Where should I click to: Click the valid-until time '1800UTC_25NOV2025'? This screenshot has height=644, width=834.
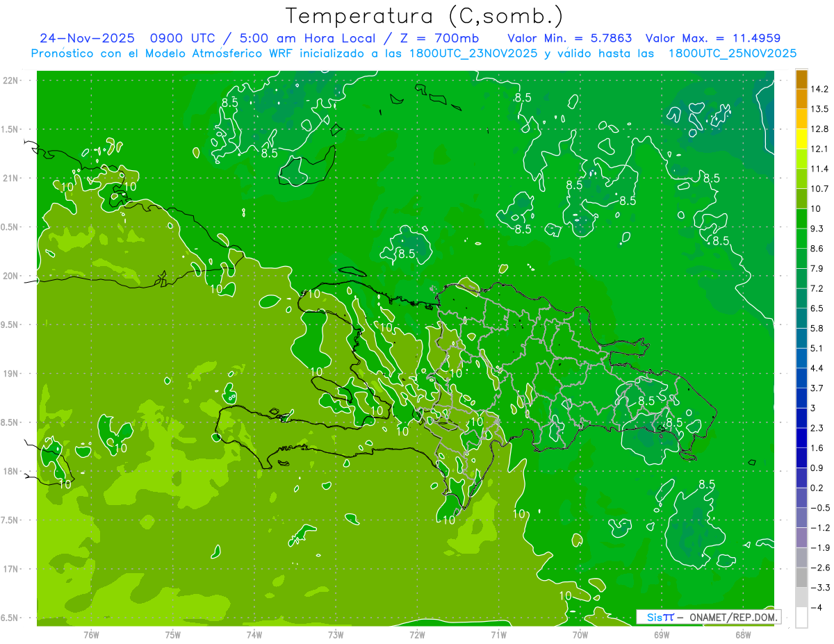732,53
